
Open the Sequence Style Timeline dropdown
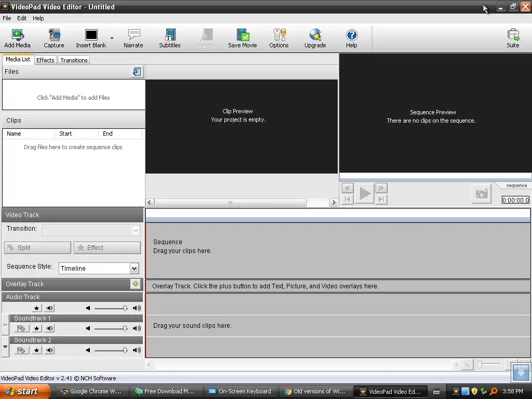(135, 269)
